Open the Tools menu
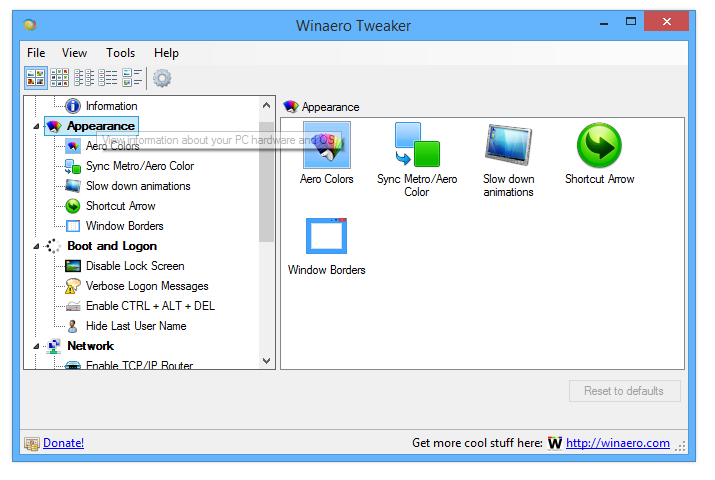The height and width of the screenshot is (480, 715). pyautogui.click(x=120, y=53)
